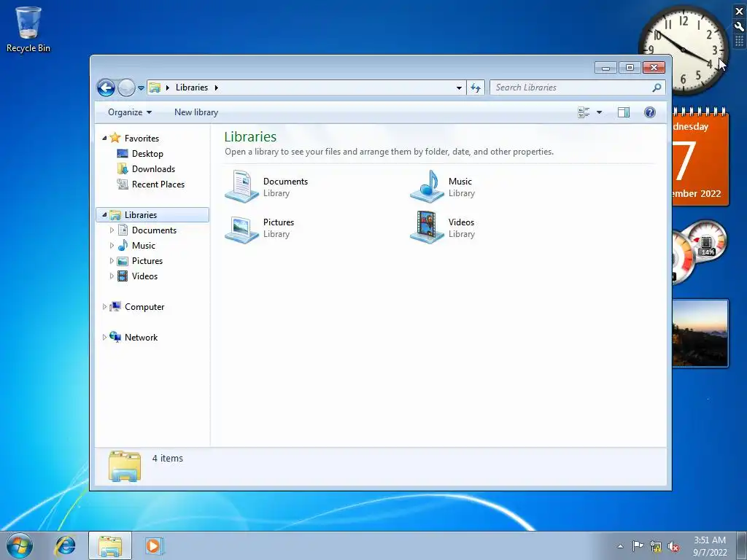Click the Windows Explorer taskbar button
The image size is (747, 560).
tap(110, 545)
